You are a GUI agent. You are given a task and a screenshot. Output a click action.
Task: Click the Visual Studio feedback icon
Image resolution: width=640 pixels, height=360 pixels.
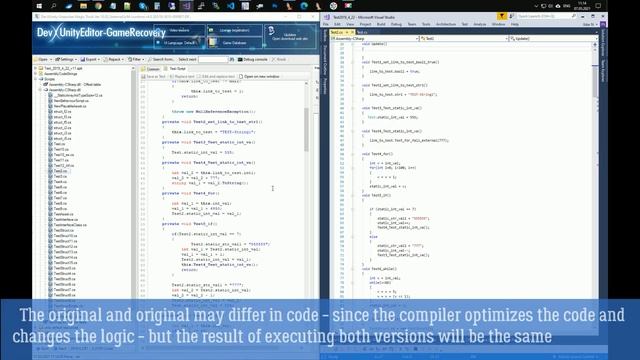[x=511, y=16]
